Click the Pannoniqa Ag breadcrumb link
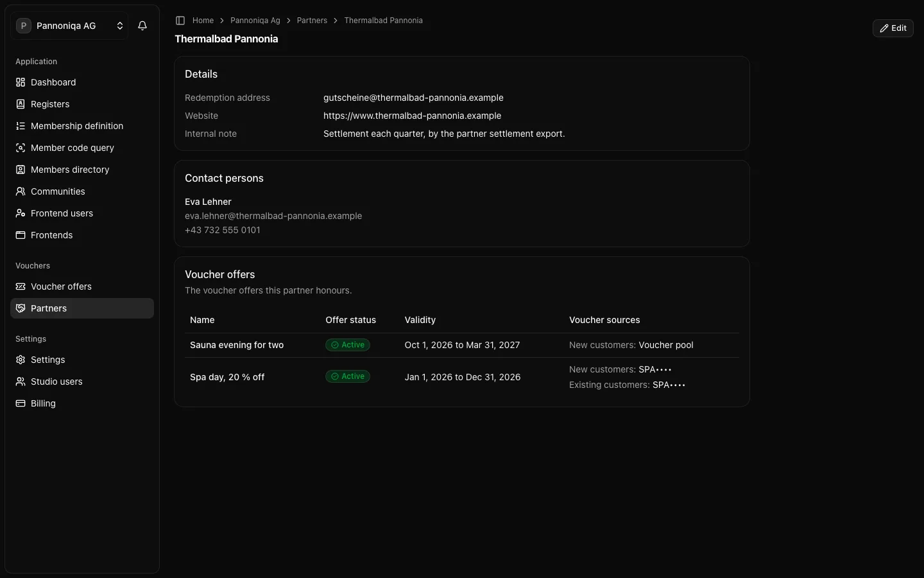The width and height of the screenshot is (924, 578). point(255,21)
